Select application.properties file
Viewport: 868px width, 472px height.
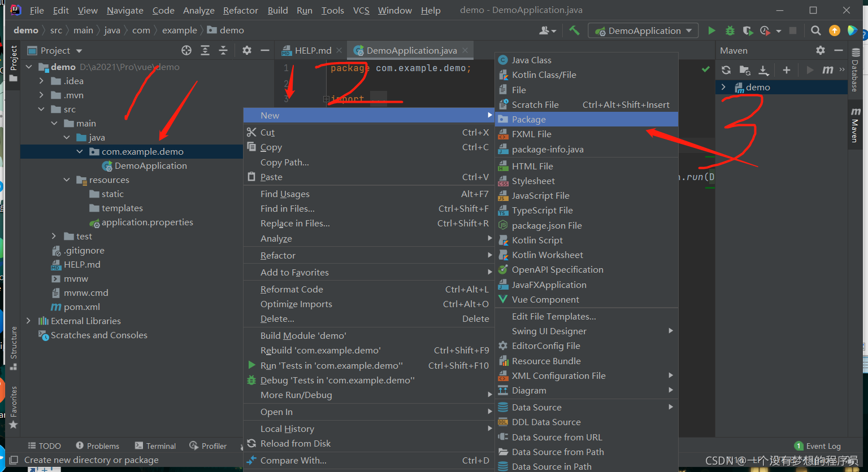[x=141, y=222]
